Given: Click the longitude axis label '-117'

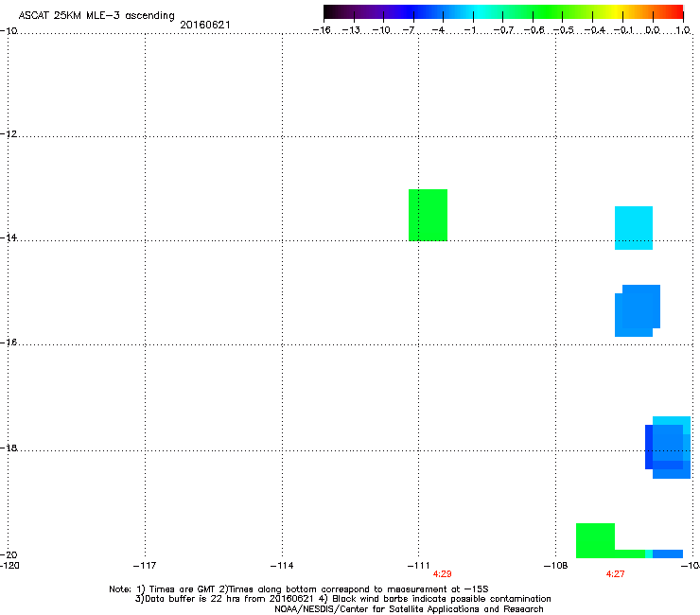Looking at the screenshot, I should point(145,566).
